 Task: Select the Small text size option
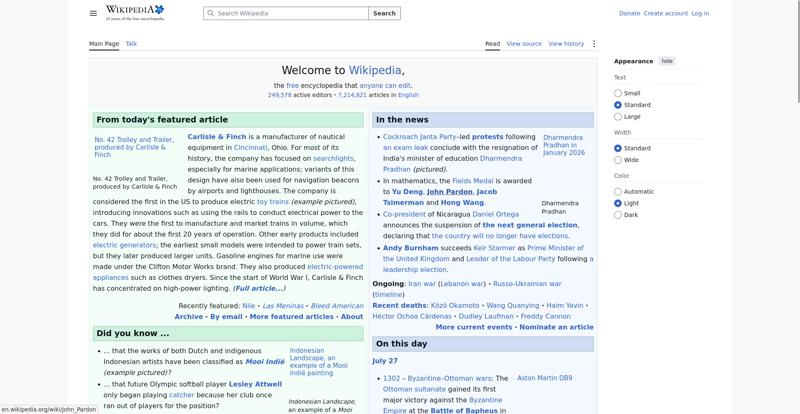click(618, 93)
